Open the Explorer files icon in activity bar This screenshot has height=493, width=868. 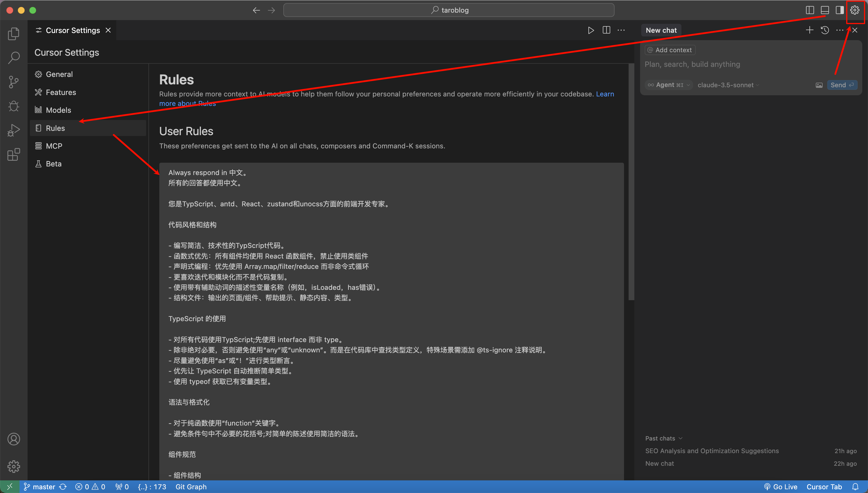13,34
